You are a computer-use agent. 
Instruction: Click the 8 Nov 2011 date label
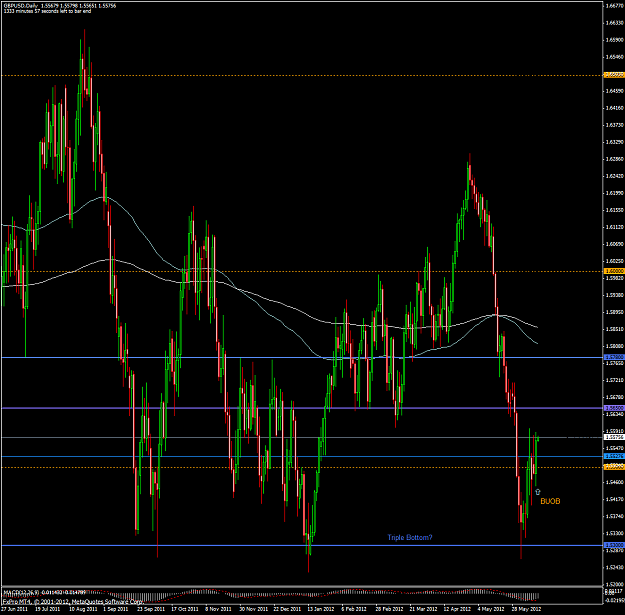click(218, 609)
